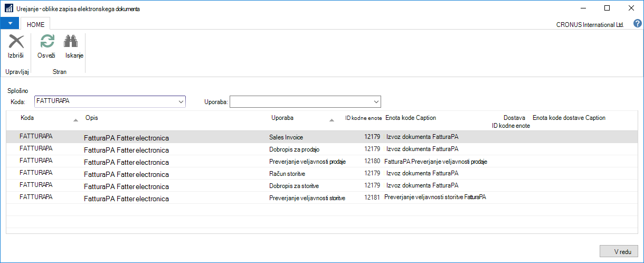The height and width of the screenshot is (263, 644).
Task: Sort by the Koda column header
Action: pos(27,118)
